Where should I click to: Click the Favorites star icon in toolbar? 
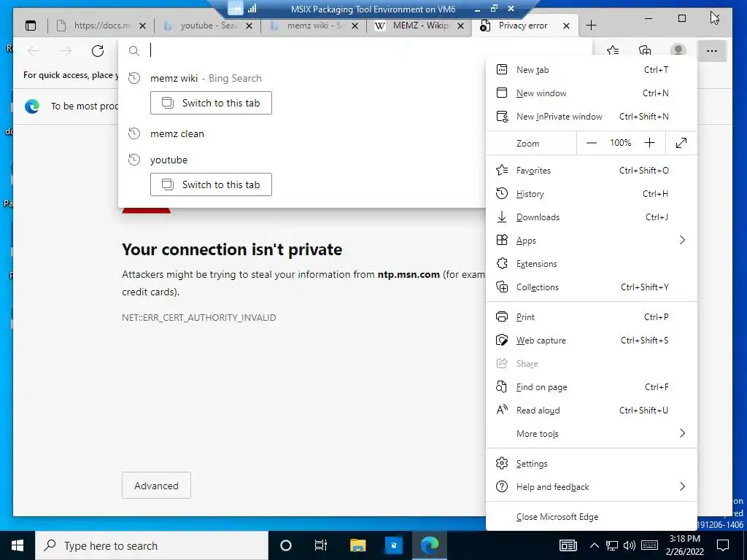pos(613,51)
